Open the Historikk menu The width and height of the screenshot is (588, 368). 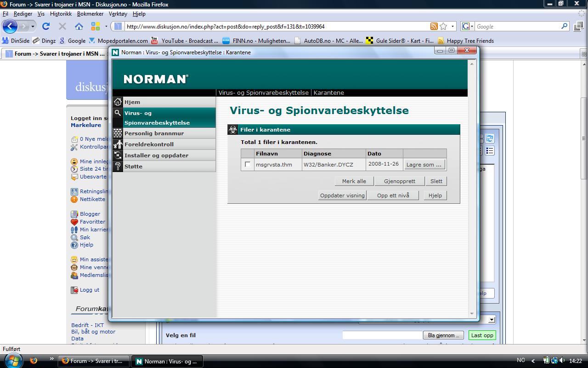tap(61, 14)
